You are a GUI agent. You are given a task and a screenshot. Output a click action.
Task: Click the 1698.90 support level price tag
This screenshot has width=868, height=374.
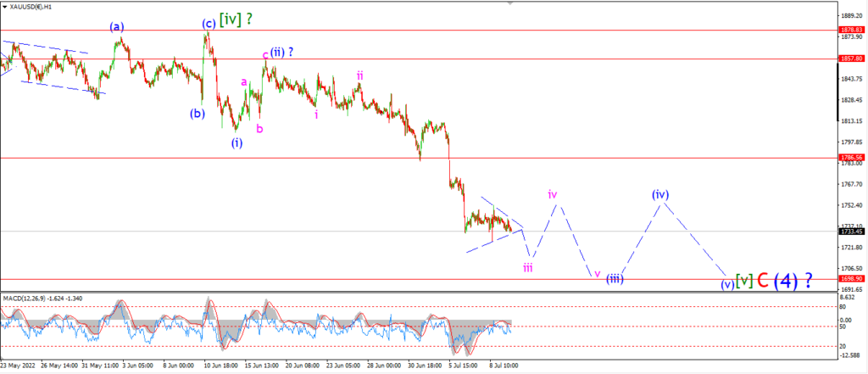pos(851,279)
